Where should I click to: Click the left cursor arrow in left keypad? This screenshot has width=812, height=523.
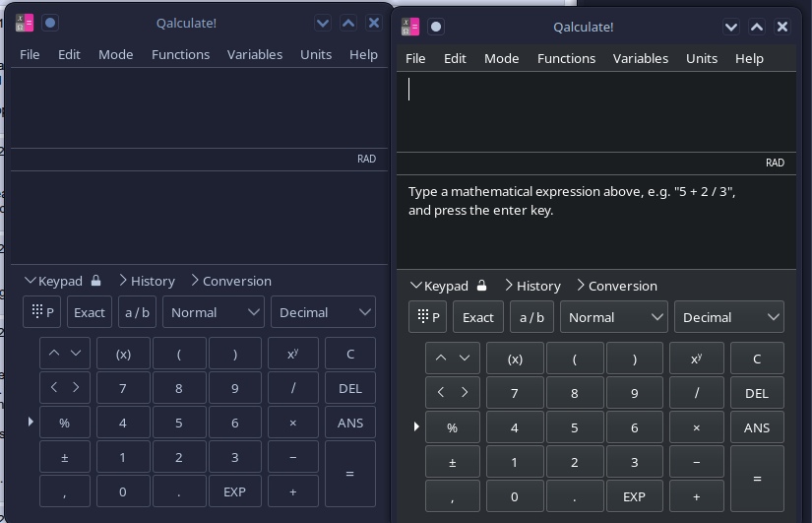pos(54,387)
